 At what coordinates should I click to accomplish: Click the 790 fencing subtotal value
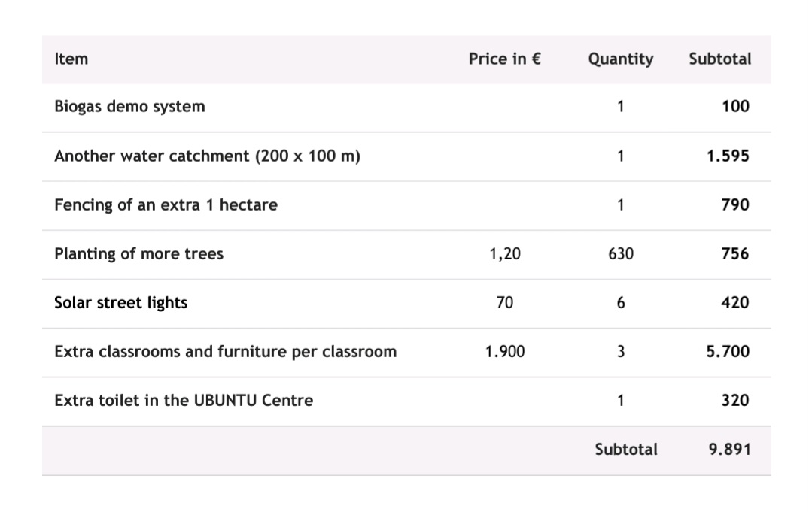735,204
